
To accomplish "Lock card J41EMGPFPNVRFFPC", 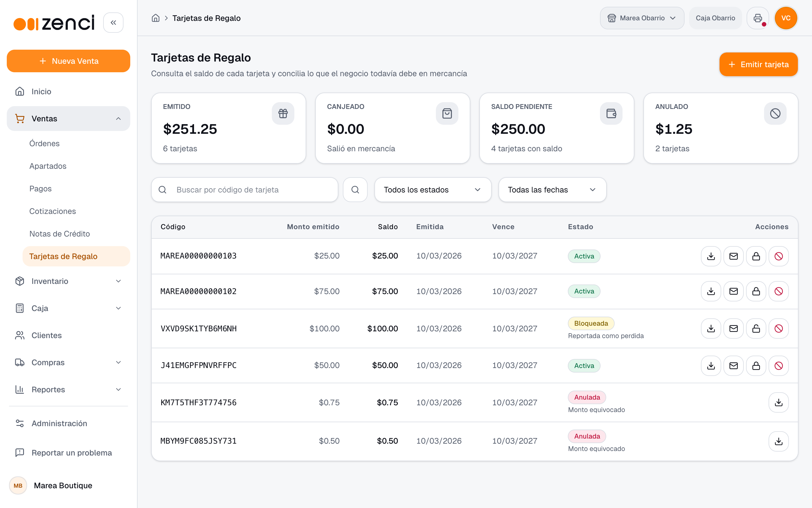I will [756, 365].
